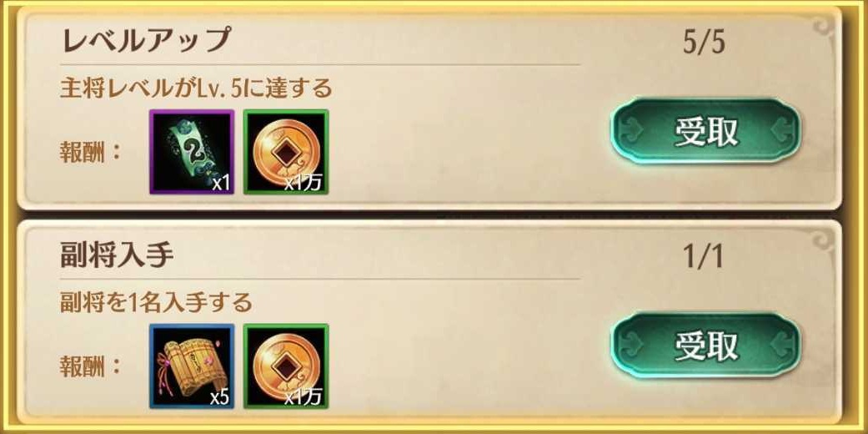This screenshot has height=434, width=868.
Task: Claim the レベルアップ reward with 受取
Action: [705, 131]
